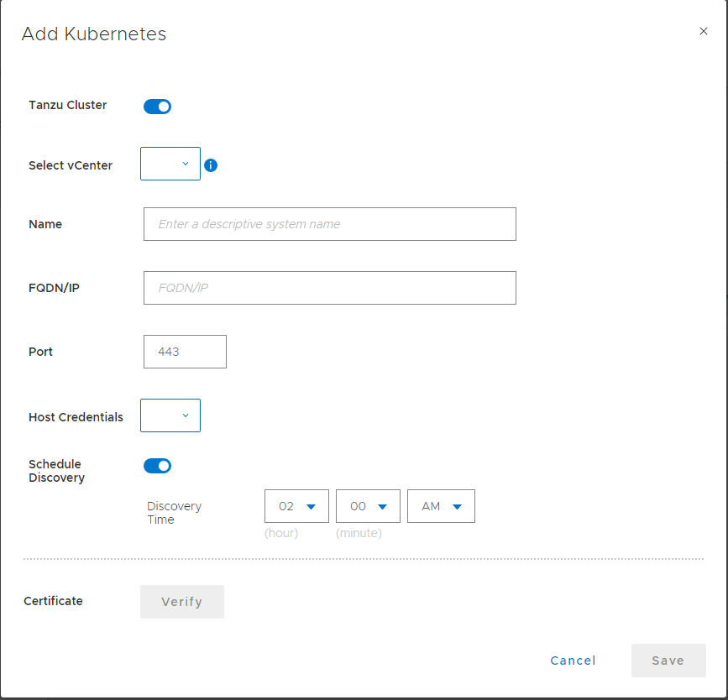Click the Select vCenter chevron arrow
The image size is (728, 700).
(x=186, y=164)
